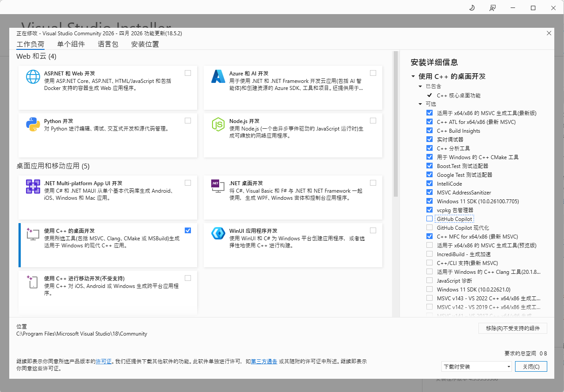
Task: Uncheck the C++ 分析工具 checkbox
Action: tap(430, 148)
